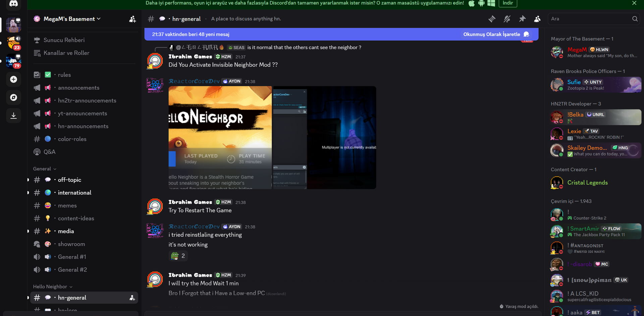Screen dimensions: 644x316
Task: Open the hn-announcements channel
Action: click(84, 126)
